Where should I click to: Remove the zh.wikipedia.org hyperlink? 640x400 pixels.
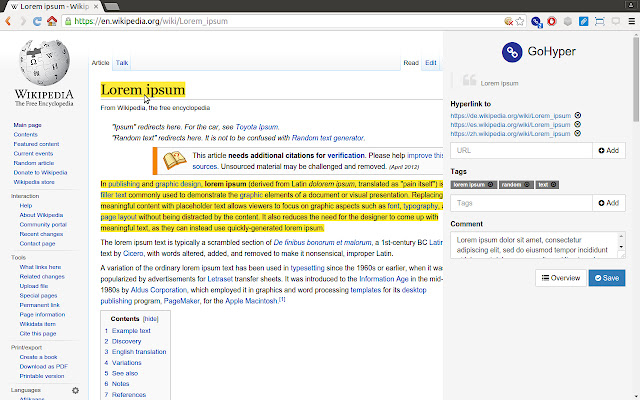578,134
